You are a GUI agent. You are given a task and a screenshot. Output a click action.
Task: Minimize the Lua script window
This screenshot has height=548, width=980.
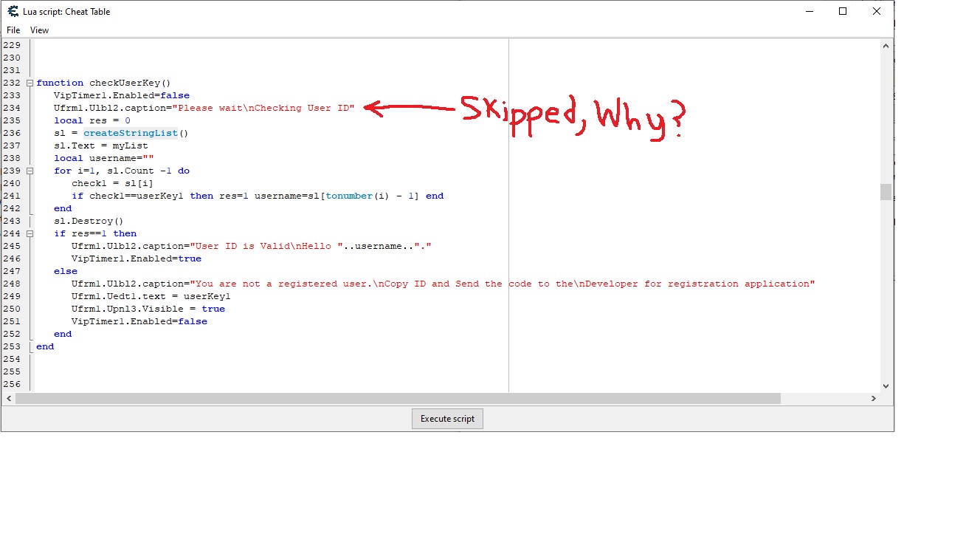coord(809,12)
